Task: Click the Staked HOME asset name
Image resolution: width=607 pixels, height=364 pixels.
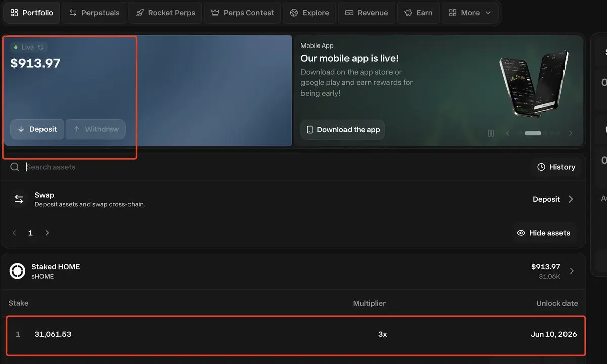Action: click(x=56, y=267)
